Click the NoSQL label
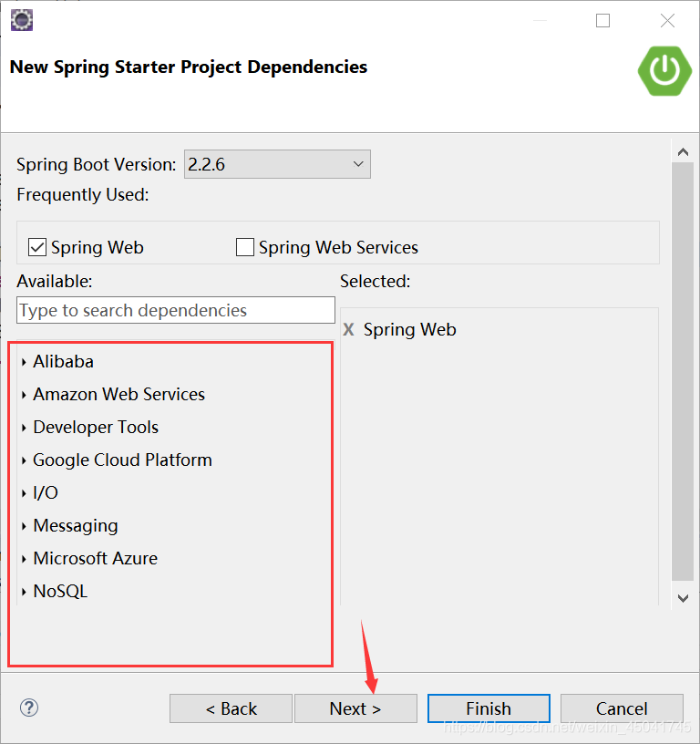 coord(60,591)
